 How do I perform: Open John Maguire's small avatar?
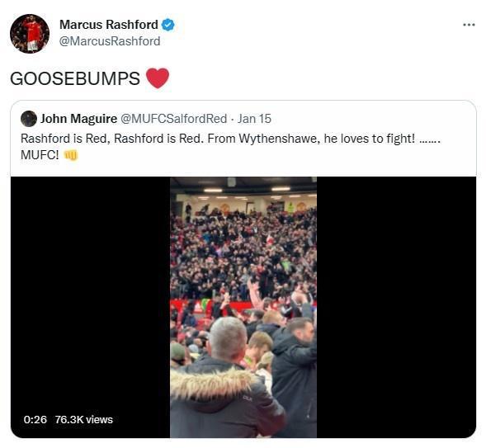point(29,119)
